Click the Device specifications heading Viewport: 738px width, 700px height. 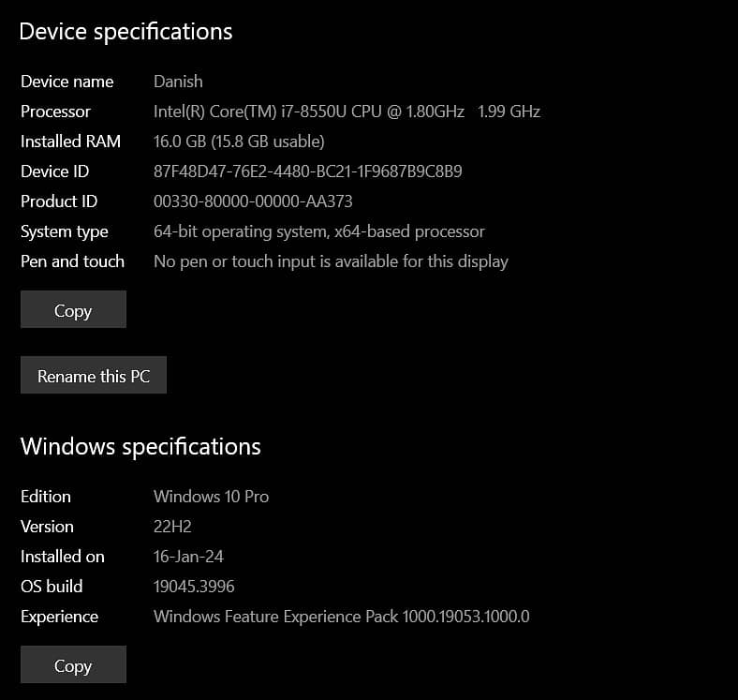click(x=125, y=31)
